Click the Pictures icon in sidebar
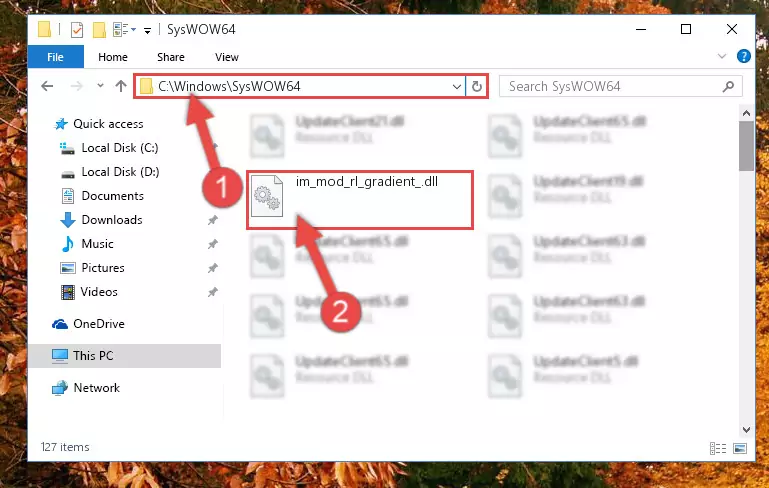 point(68,268)
